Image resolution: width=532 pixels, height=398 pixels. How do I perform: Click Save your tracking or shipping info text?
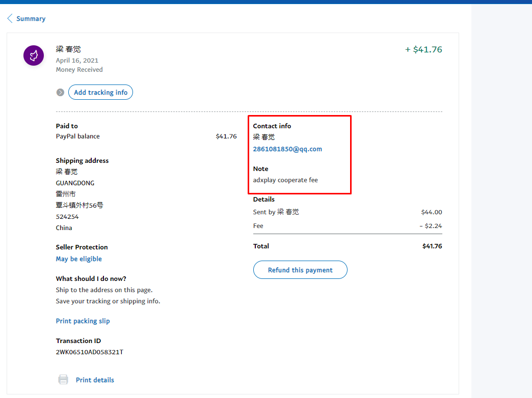pos(108,301)
